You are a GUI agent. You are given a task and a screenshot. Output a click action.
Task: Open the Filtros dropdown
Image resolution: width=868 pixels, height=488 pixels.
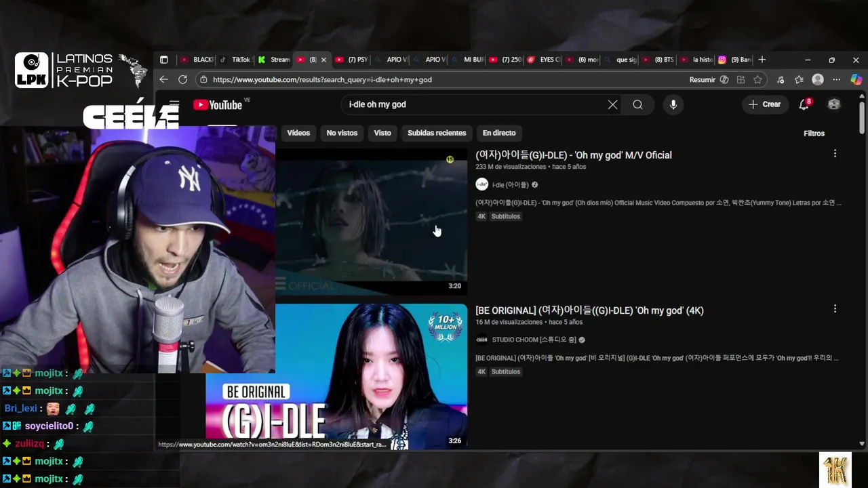click(814, 134)
